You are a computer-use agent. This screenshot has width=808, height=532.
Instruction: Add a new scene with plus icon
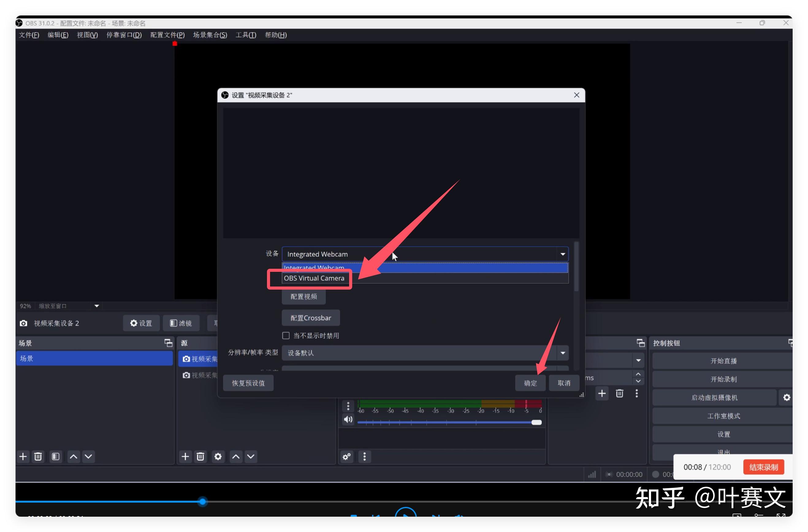point(23,457)
